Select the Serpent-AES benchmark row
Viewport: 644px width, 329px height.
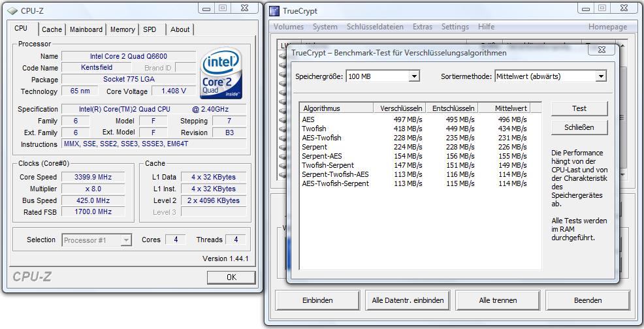(x=415, y=156)
